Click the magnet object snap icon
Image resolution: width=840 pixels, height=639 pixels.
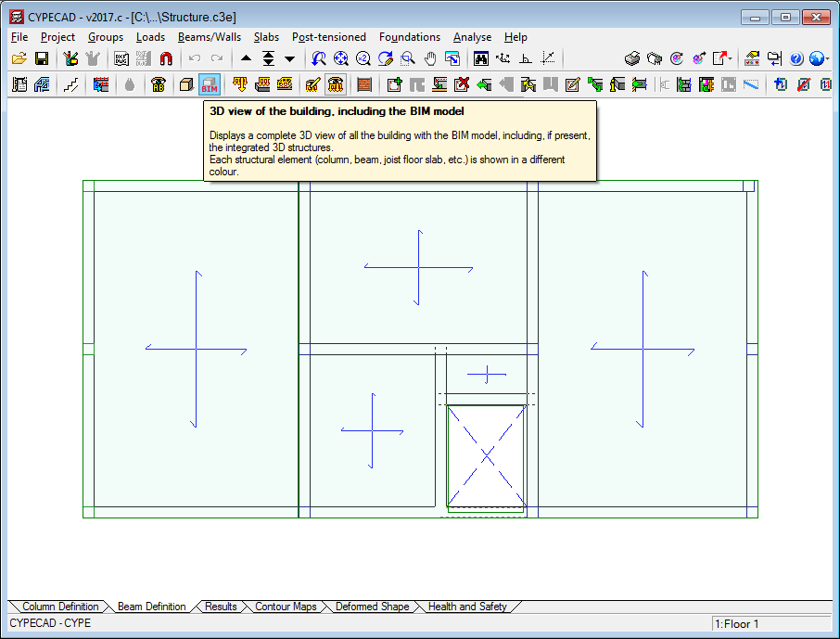pos(166,58)
